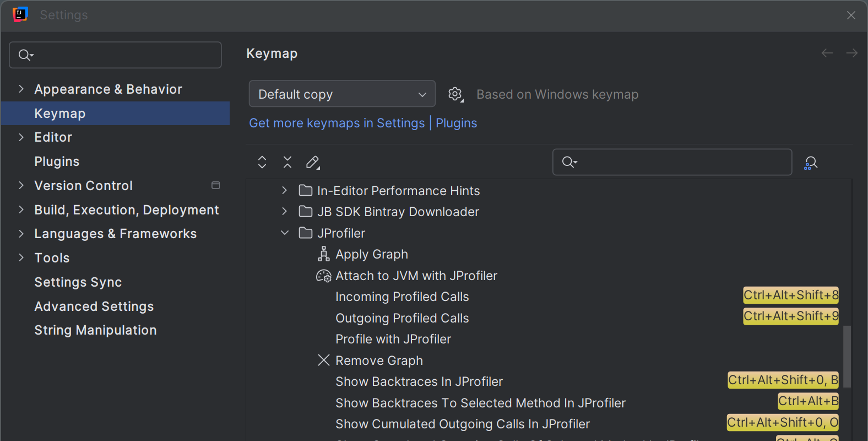Viewport: 868px width, 441px height.
Task: Expand In-Editor Performance Hints group
Action: coord(284,190)
